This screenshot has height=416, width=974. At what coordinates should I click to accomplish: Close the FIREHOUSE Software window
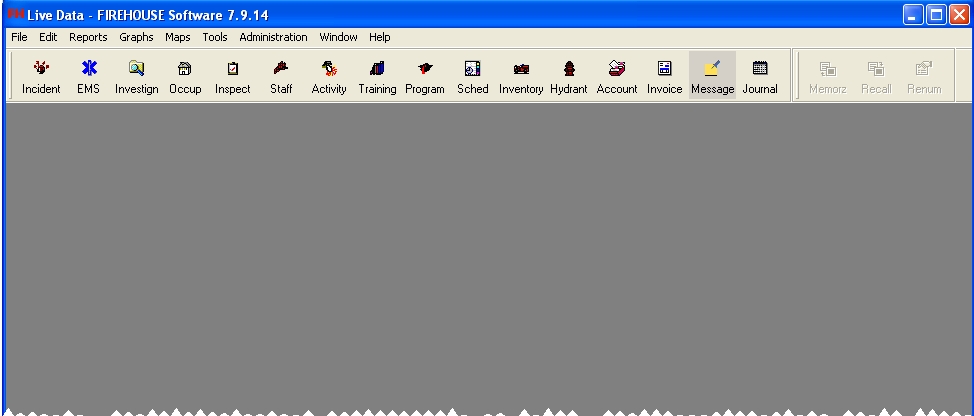click(959, 15)
